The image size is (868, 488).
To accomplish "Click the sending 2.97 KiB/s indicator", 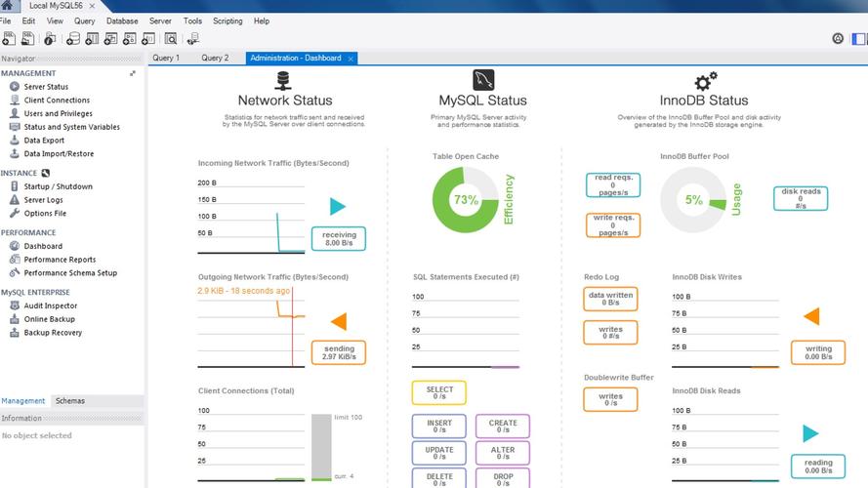I will 339,352.
